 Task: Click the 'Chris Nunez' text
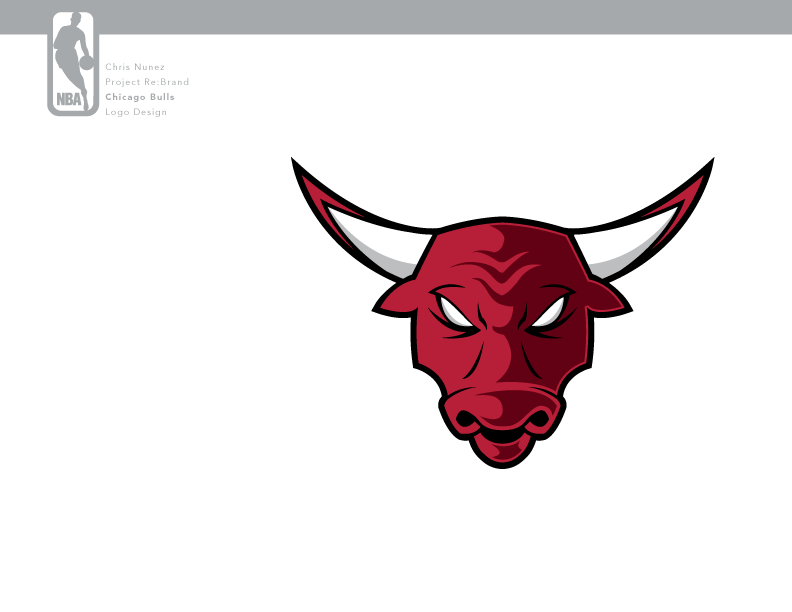pyautogui.click(x=135, y=67)
